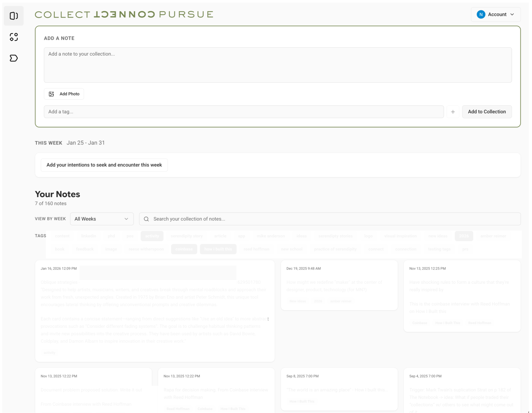Toggle the 'coinbase' tag filter

tap(184, 249)
